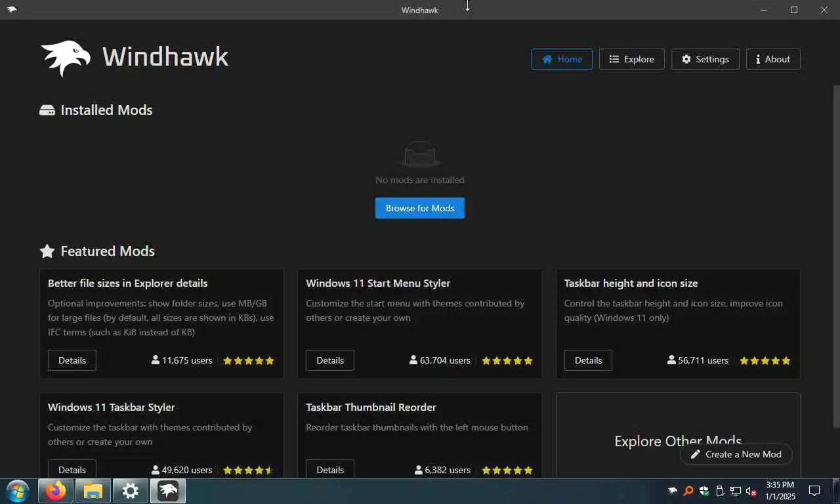The height and width of the screenshot is (504, 840).
Task: Open the gear Settings taskbar app
Action: point(130,491)
